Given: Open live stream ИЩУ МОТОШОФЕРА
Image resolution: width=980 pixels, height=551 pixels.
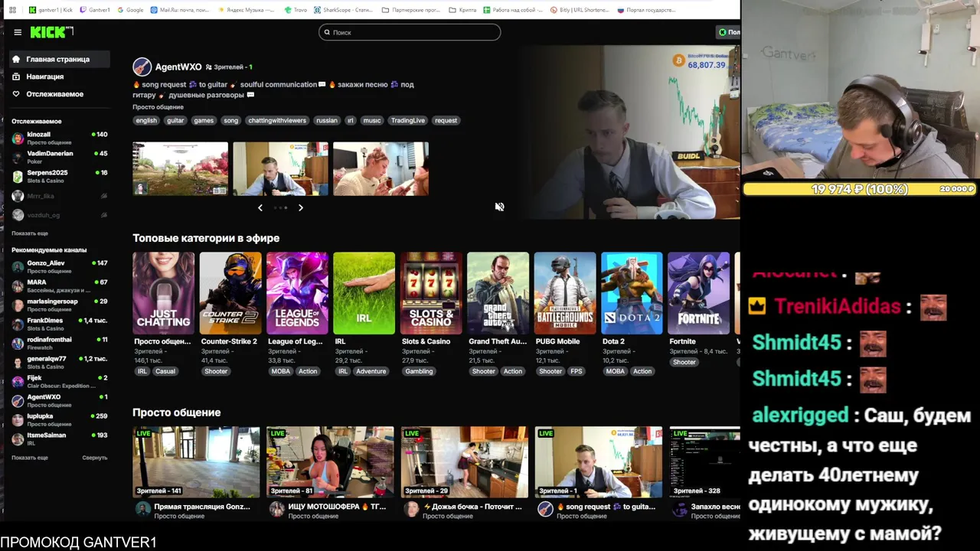Looking at the screenshot, I should [330, 462].
